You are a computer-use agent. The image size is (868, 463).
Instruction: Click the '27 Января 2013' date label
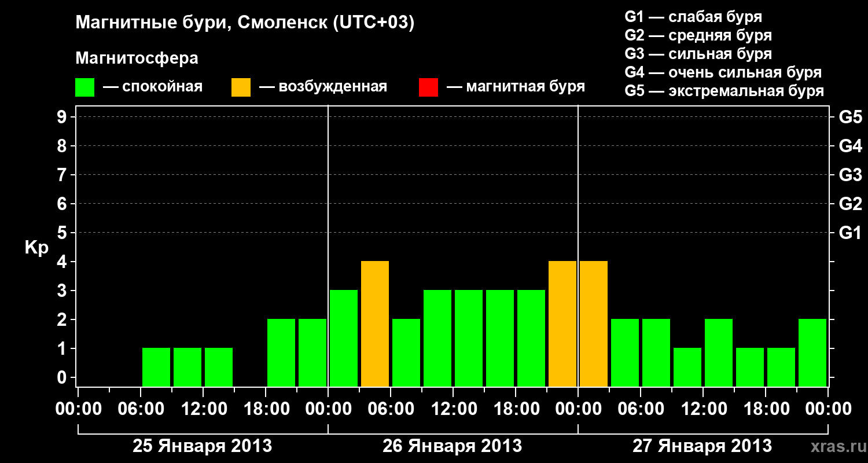702,446
